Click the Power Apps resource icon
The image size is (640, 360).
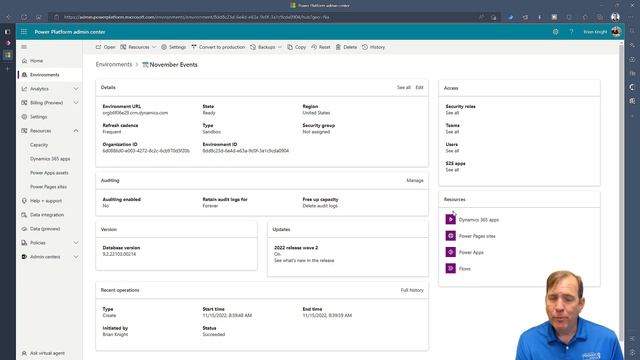click(x=450, y=252)
